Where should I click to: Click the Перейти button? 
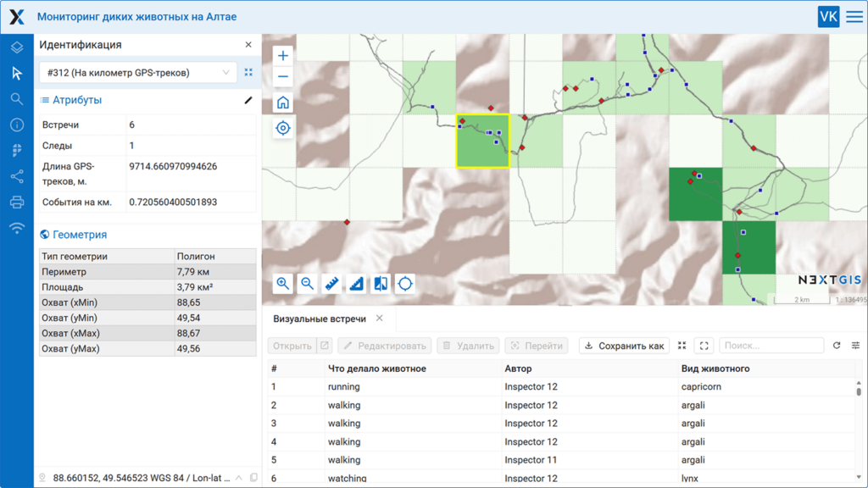pyautogui.click(x=537, y=346)
